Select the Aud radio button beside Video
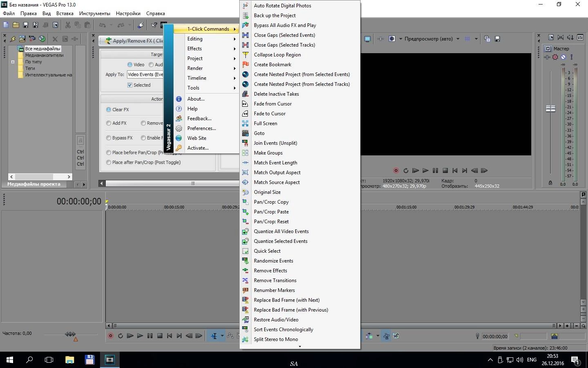Viewport: 588px width, 368px height. click(151, 65)
